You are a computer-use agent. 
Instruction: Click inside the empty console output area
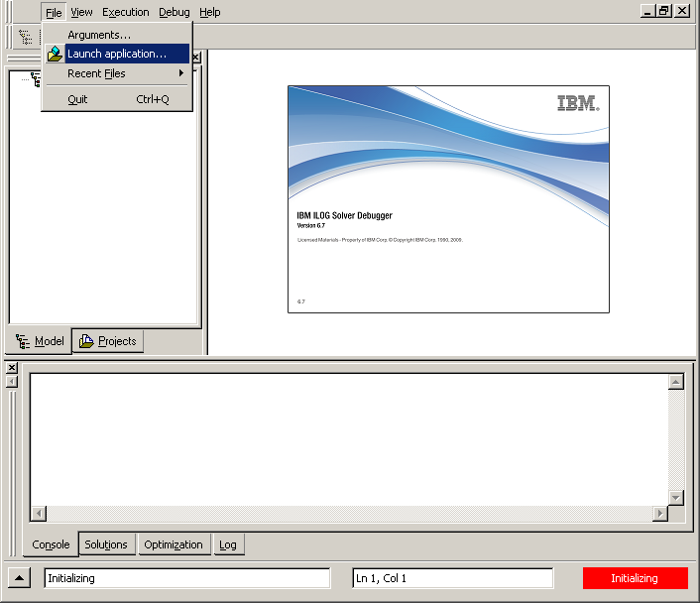point(349,439)
